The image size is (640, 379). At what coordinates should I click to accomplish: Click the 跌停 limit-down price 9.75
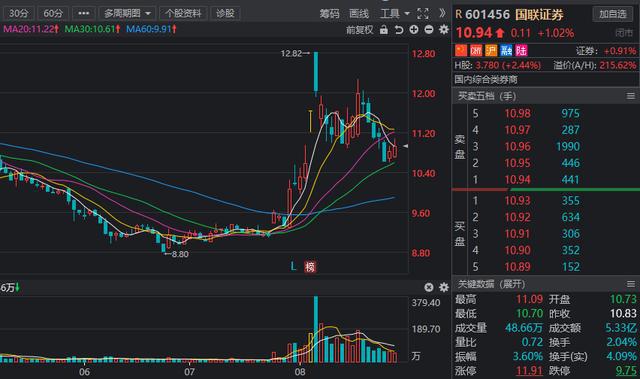pyautogui.click(x=626, y=371)
